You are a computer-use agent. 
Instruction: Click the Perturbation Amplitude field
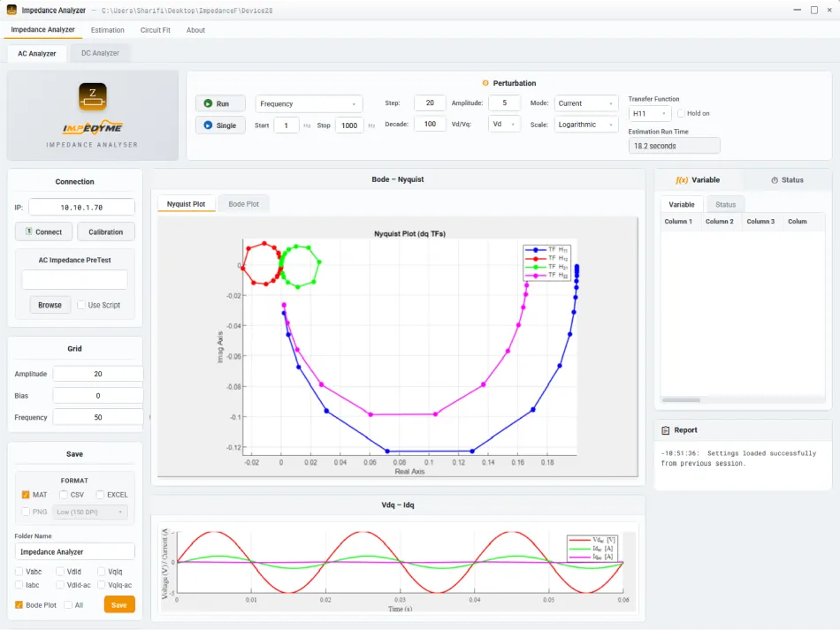tap(504, 102)
